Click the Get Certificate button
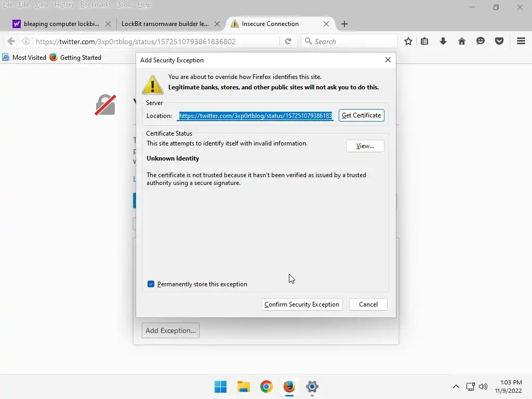This screenshot has height=399, width=532. pos(362,115)
